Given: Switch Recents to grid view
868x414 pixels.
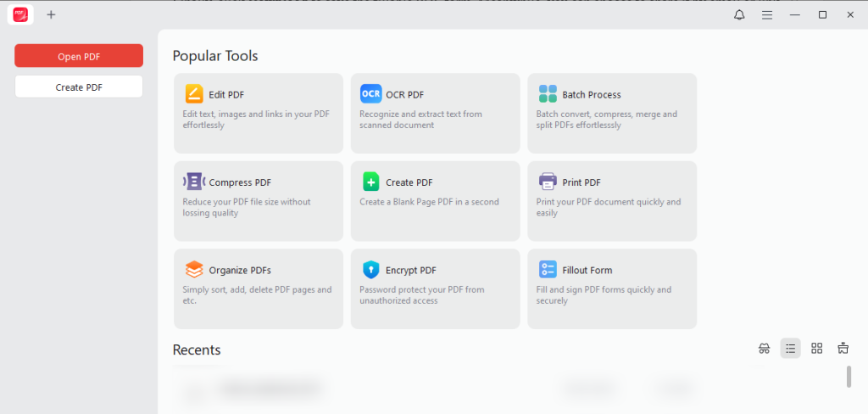Looking at the screenshot, I should pyautogui.click(x=816, y=348).
